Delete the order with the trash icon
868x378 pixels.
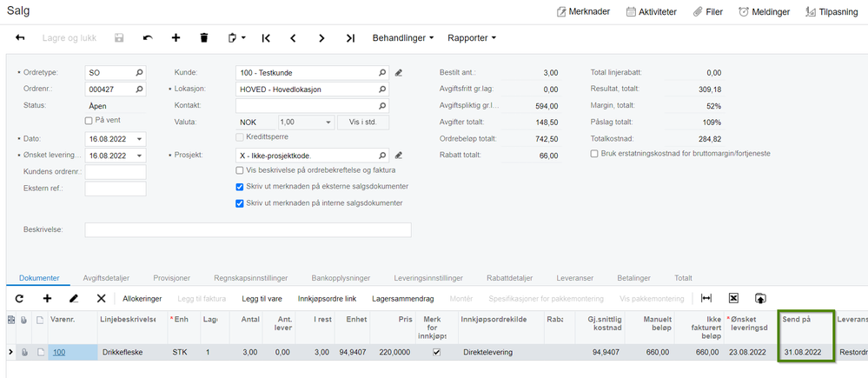tap(204, 38)
